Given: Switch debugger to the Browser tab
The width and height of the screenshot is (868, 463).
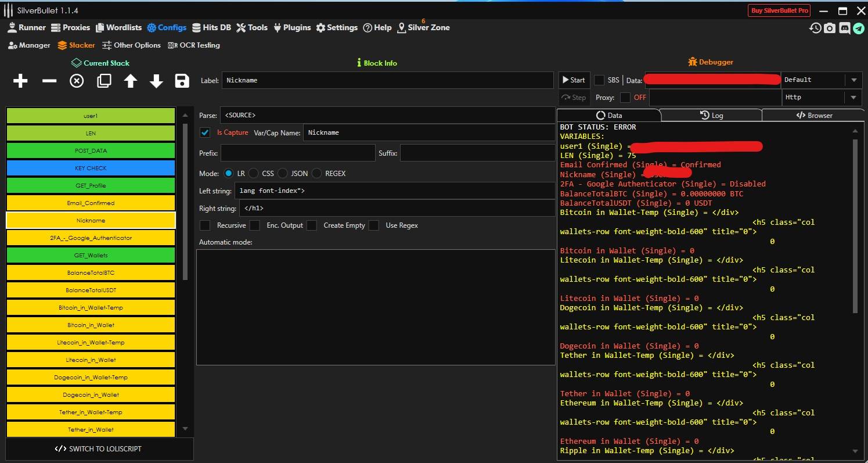Looking at the screenshot, I should click(x=814, y=115).
